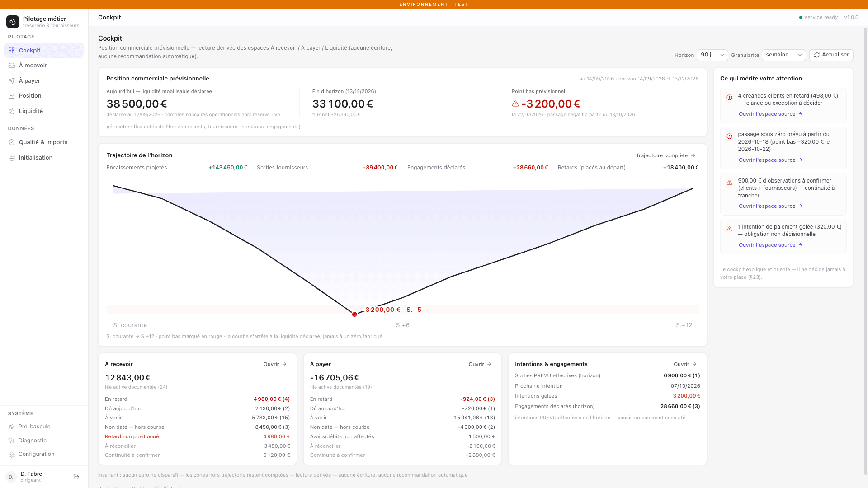Click Ouvrir on the À payer card
Image resolution: width=868 pixels, height=488 pixels.
pos(480,364)
